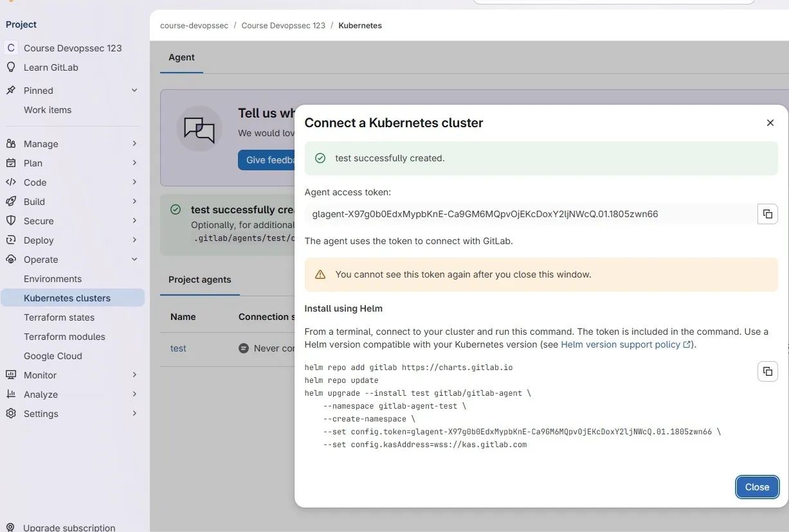Open the test agent link
Screen dimensions: 789x532
tap(178, 348)
